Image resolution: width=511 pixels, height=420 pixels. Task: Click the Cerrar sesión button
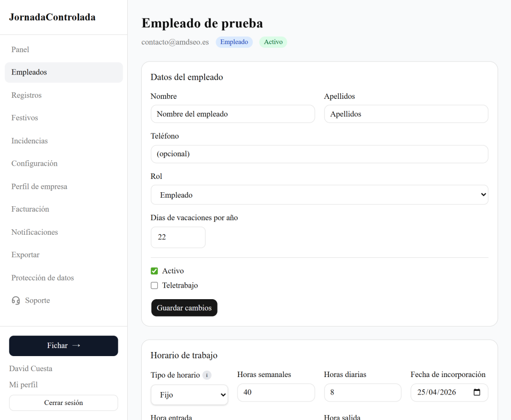63,403
